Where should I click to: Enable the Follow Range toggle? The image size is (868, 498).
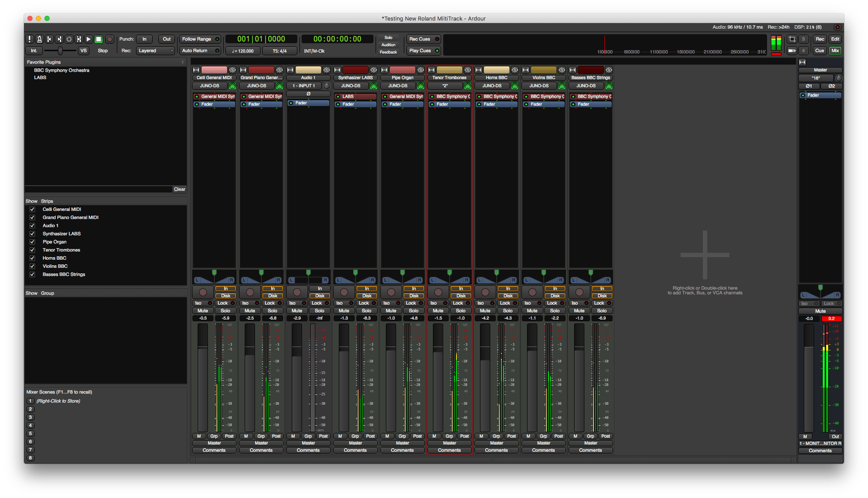tap(200, 39)
